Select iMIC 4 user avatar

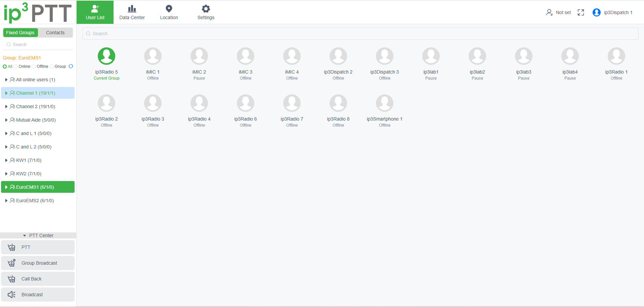click(292, 56)
